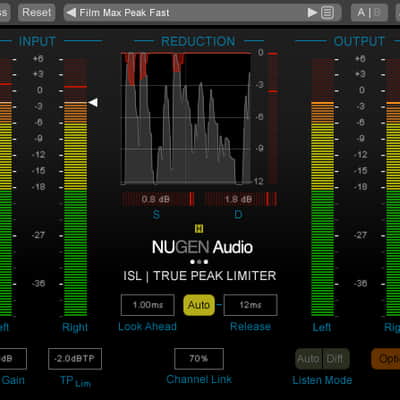Edit the -2.0dBTP limit field
Image resolution: width=400 pixels, height=400 pixels.
pyautogui.click(x=75, y=359)
